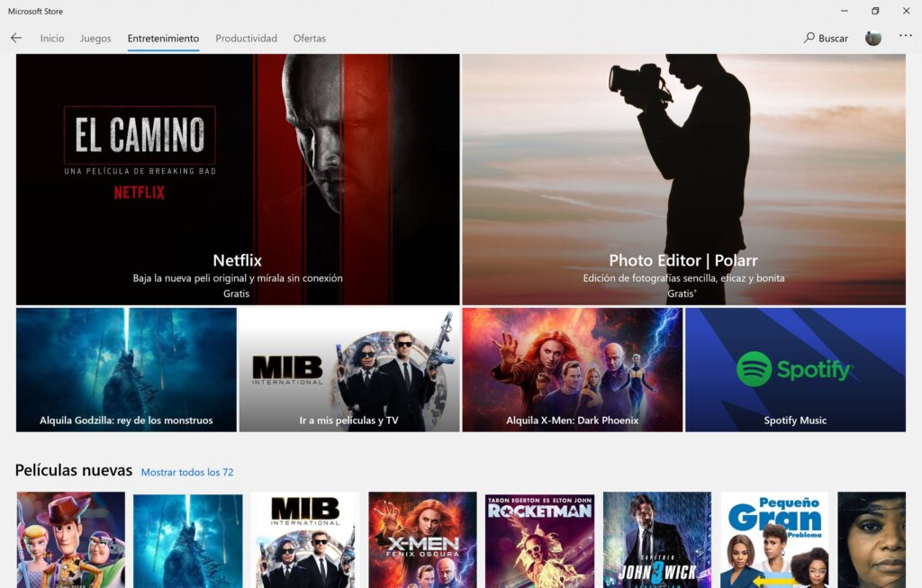
Task: Open the three-dots more options menu
Action: (x=905, y=38)
